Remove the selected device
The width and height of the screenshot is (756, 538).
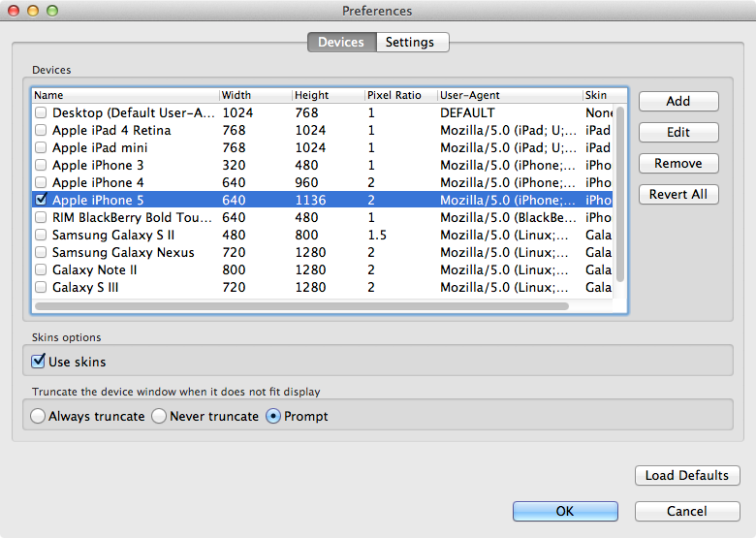click(x=678, y=164)
